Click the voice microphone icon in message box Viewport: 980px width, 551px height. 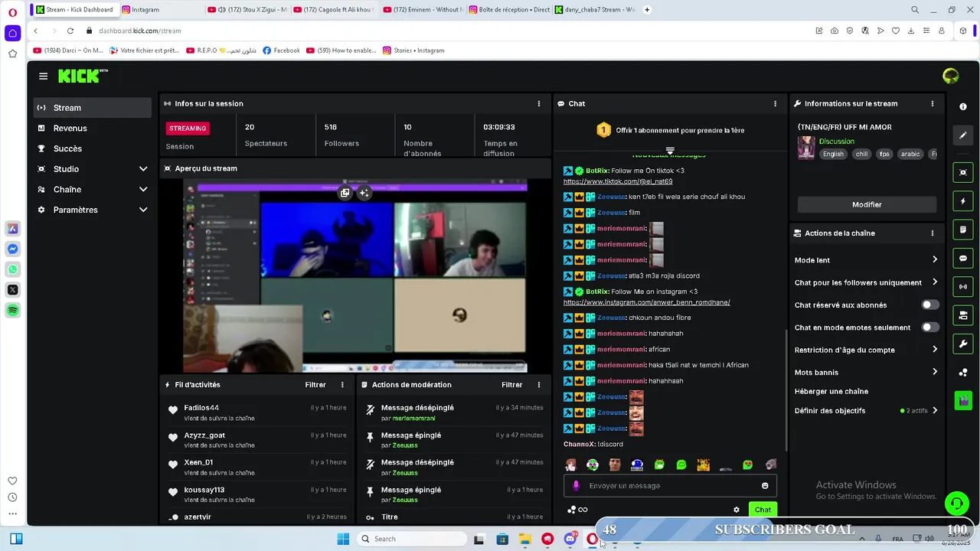[x=577, y=485]
